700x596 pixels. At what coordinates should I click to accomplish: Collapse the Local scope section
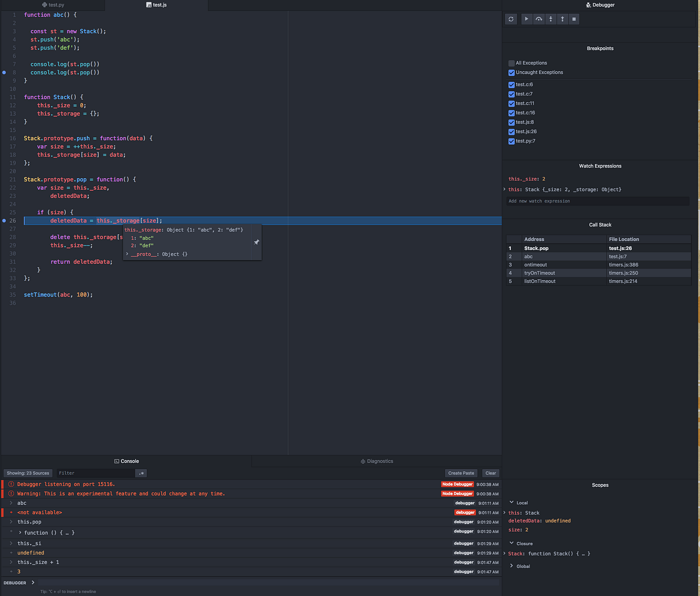coord(512,503)
